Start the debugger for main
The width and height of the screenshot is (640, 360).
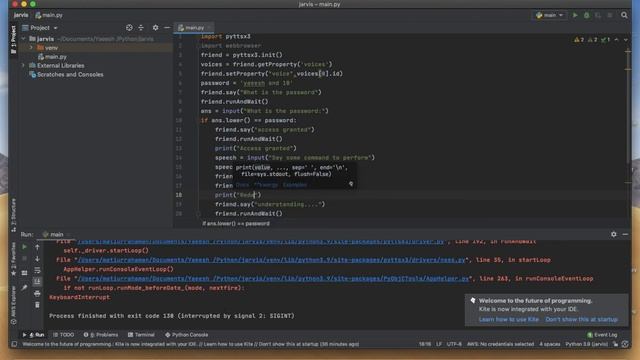click(x=587, y=15)
